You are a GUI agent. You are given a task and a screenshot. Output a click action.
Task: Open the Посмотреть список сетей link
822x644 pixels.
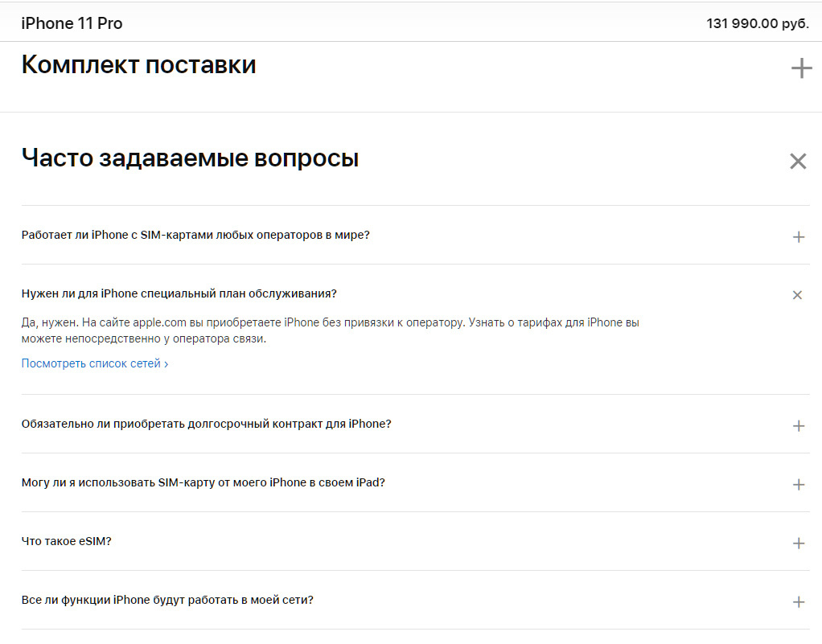(95, 363)
